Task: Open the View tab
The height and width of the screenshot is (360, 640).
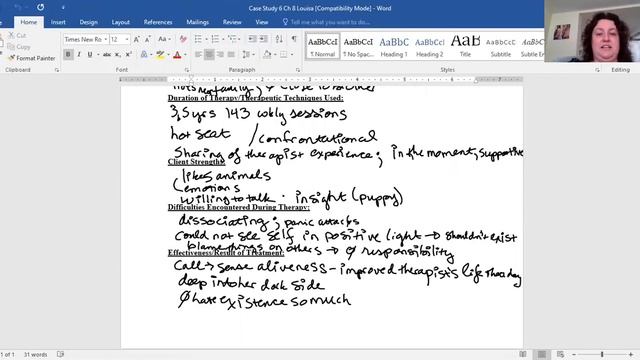Action: click(x=262, y=22)
